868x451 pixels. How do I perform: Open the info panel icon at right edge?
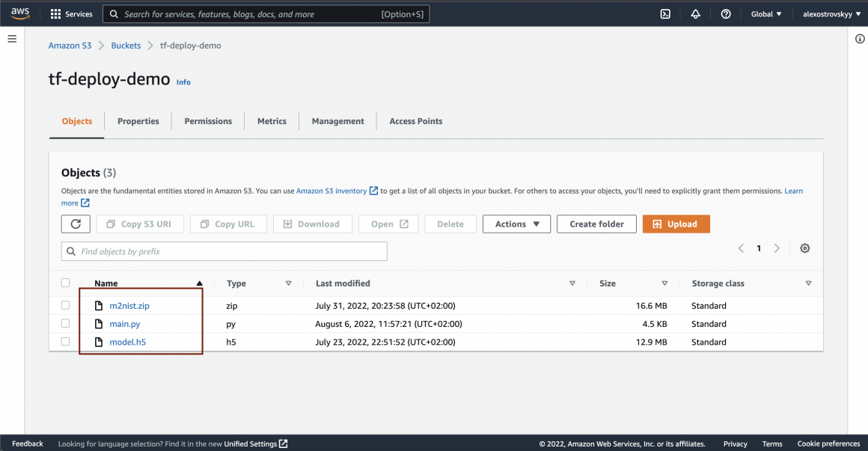(x=860, y=39)
